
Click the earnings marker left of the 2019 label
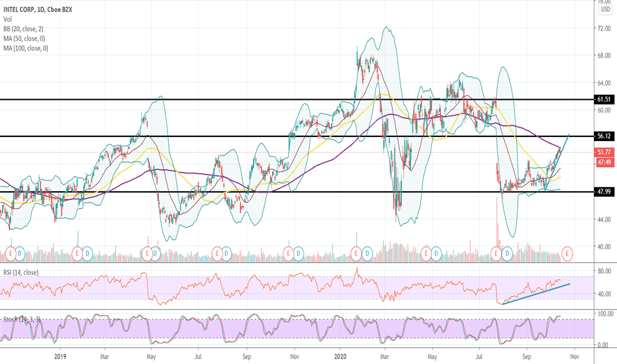click(x=11, y=254)
